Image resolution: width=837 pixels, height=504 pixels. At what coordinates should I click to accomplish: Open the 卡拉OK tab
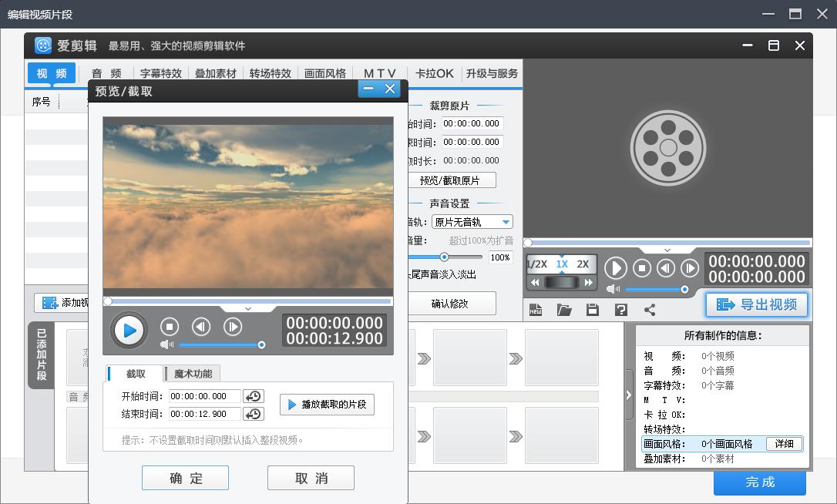pos(434,74)
